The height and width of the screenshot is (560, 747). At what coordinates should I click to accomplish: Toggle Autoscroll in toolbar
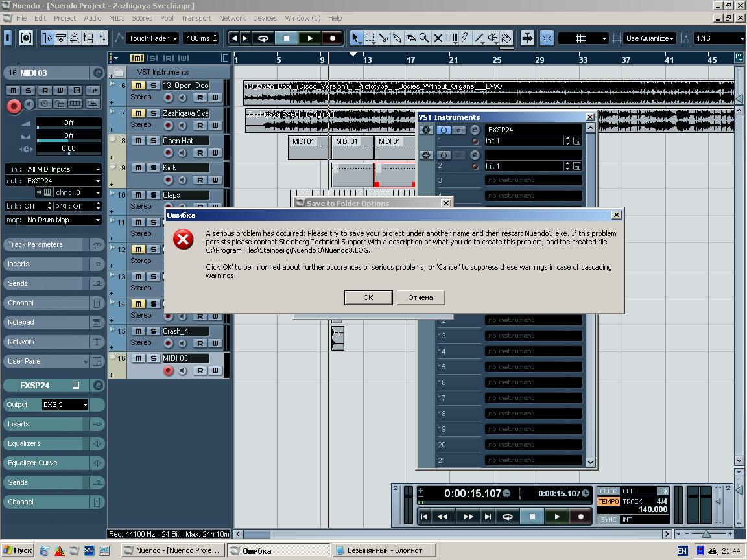[527, 38]
